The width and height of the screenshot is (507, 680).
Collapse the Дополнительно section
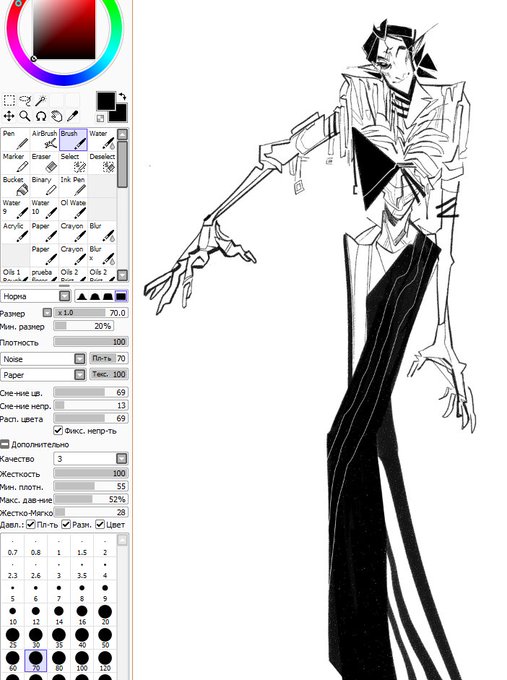pyautogui.click(x=4, y=444)
